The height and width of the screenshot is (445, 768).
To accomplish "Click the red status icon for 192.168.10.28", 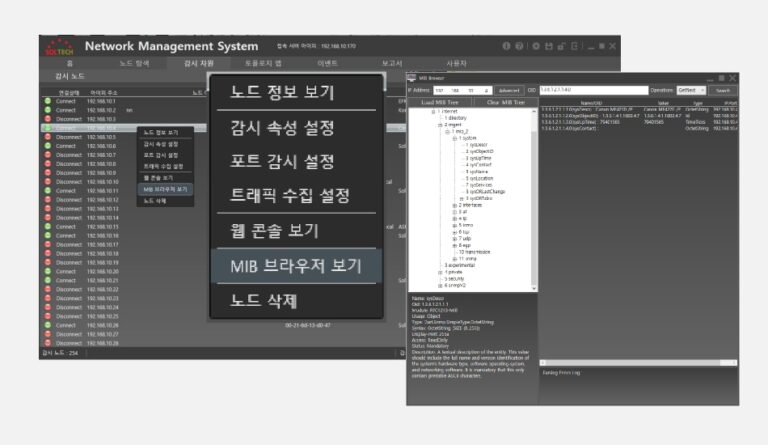I will 47,343.
